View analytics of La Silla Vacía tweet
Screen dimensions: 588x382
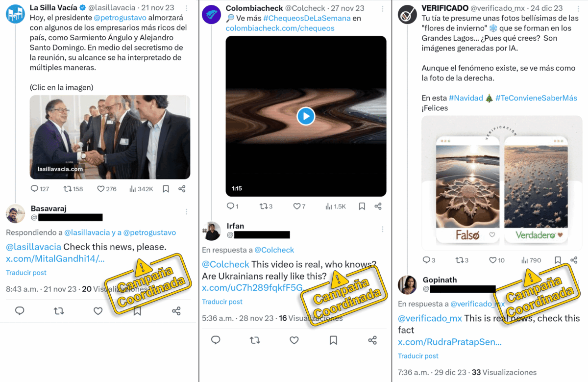point(133,189)
